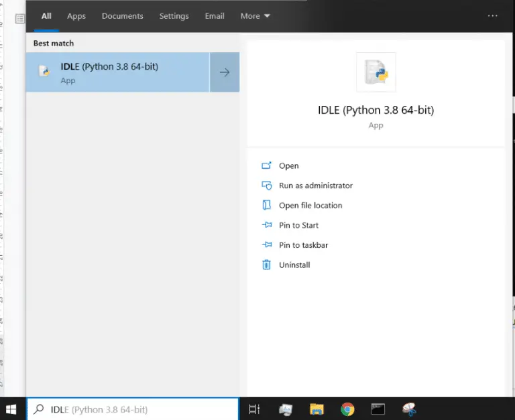
Task: Click the search box containing IDLE
Action: (x=134, y=409)
